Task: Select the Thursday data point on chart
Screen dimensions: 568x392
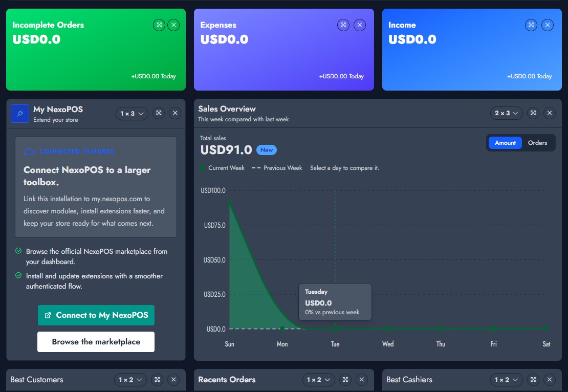Action: pyautogui.click(x=441, y=329)
